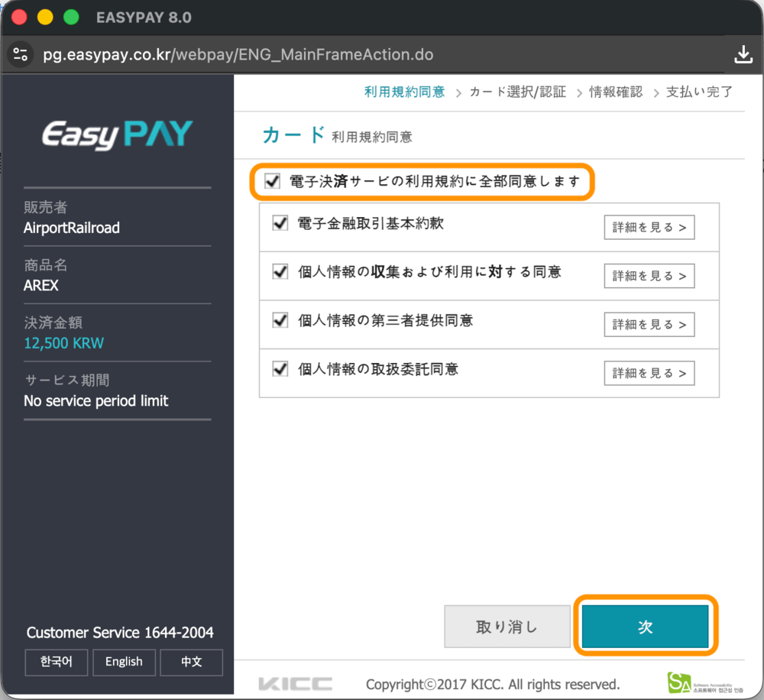The image size is (764, 700).
Task: Switch language to 中文
Action: point(192,662)
